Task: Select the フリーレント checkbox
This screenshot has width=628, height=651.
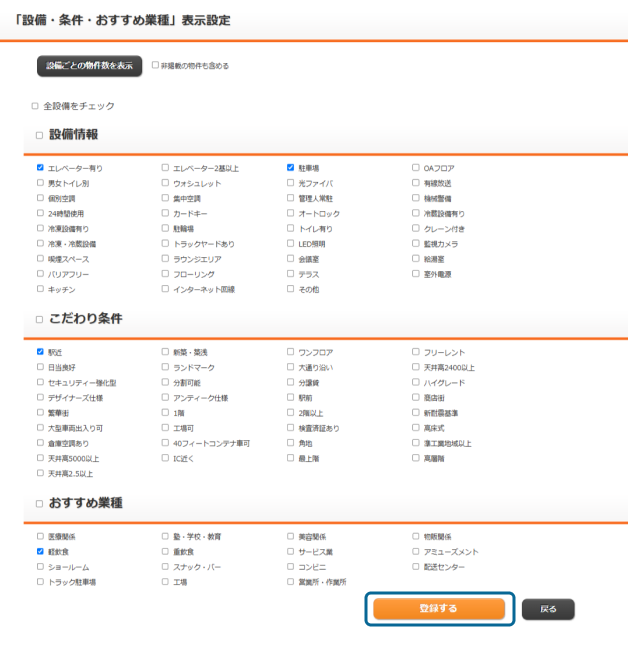Action: tap(415, 352)
